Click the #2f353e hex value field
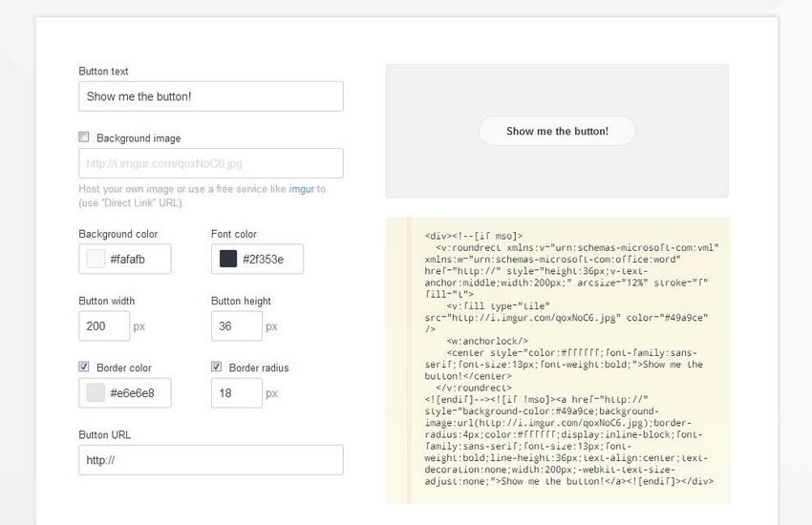812x525 pixels. [269, 259]
